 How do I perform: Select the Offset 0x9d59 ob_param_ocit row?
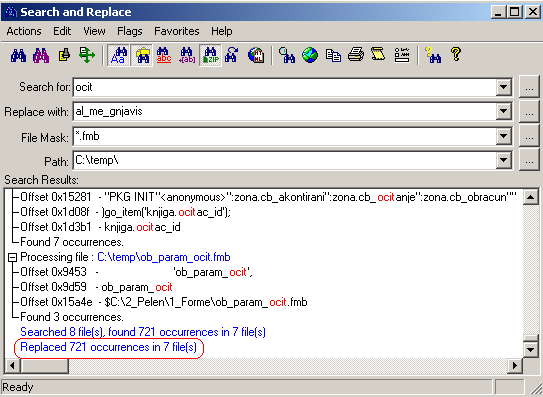tap(96, 287)
